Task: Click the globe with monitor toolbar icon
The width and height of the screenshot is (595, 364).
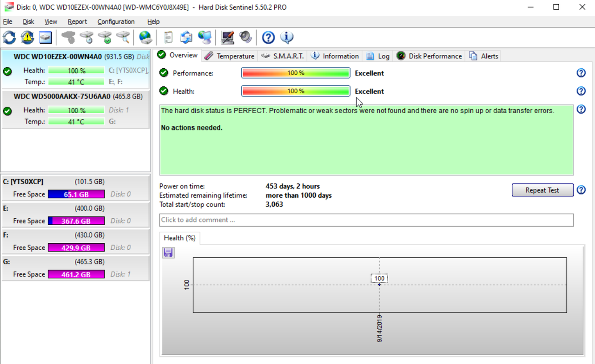Action: [x=205, y=38]
